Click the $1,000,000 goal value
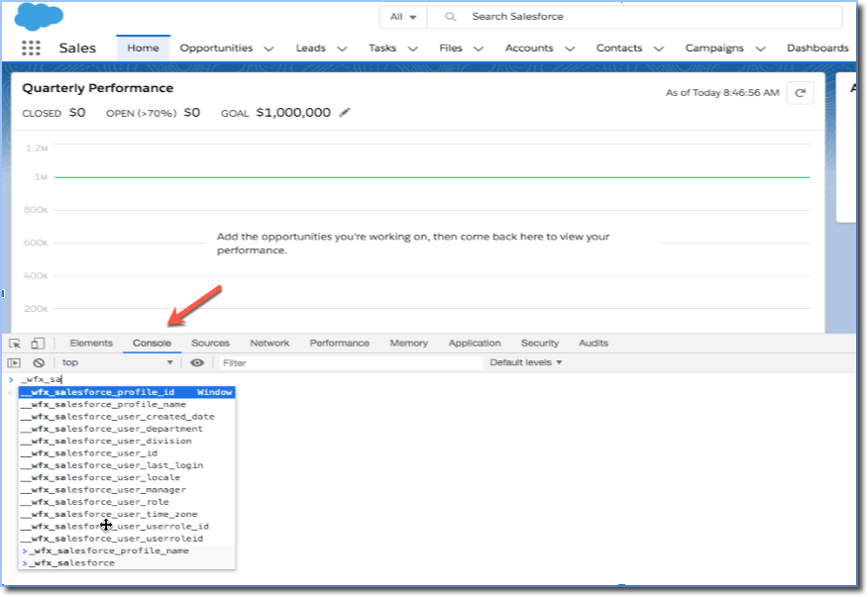The image size is (868, 597). pyautogui.click(x=293, y=112)
